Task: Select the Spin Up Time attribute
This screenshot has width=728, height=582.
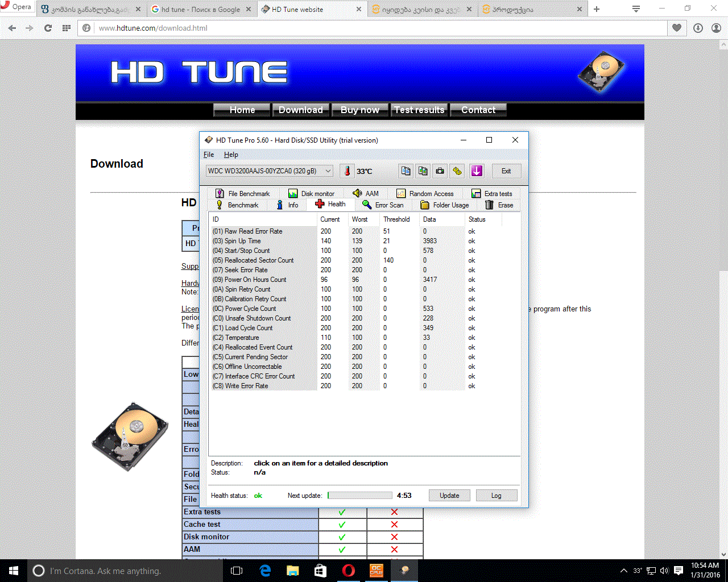Action: (355, 241)
